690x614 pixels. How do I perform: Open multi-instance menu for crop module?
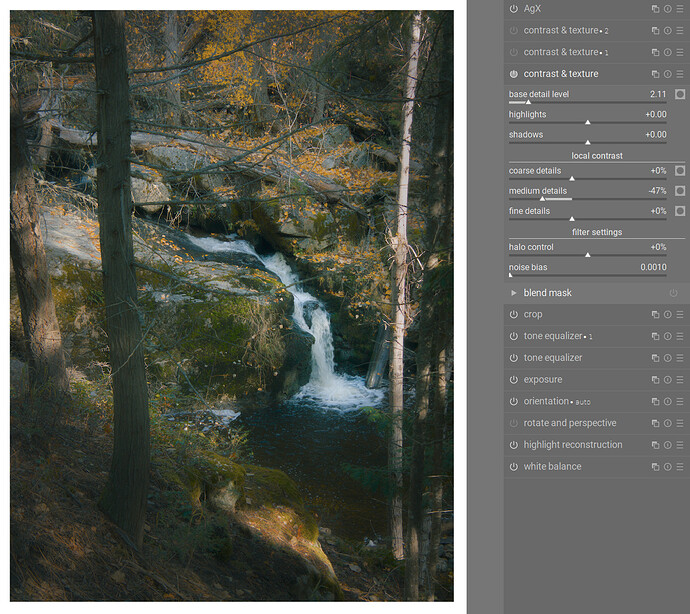655,314
